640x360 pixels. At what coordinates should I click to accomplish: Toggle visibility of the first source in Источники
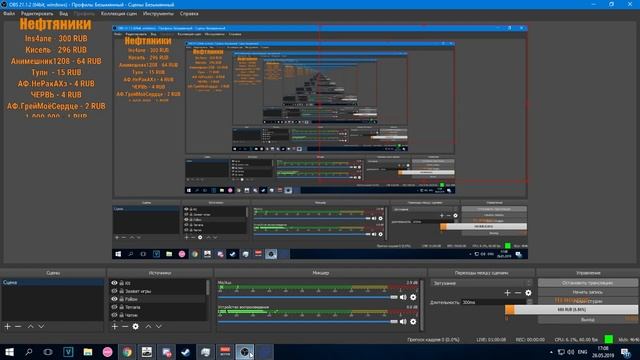coord(114,283)
